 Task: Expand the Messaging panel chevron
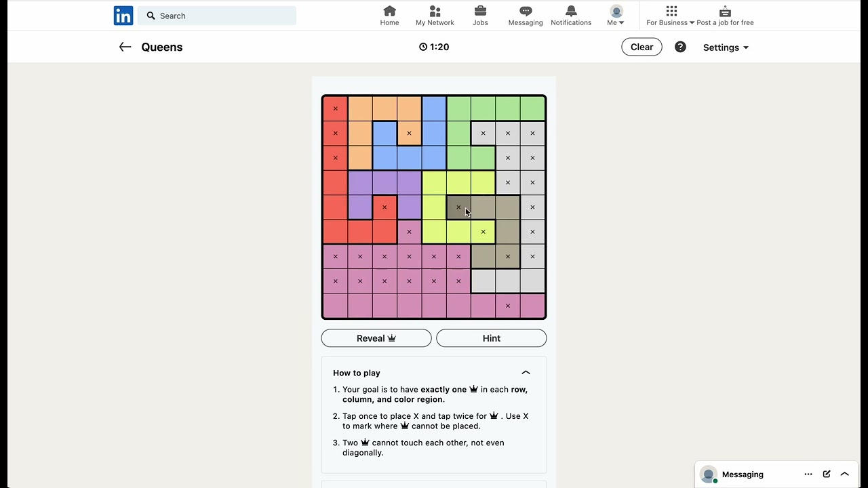(x=845, y=474)
